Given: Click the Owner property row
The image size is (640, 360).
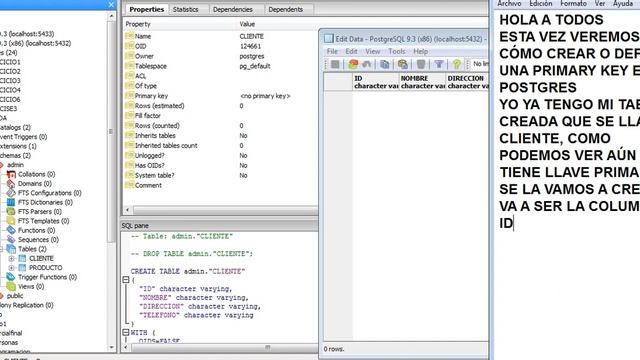Looking at the screenshot, I should [x=220, y=56].
